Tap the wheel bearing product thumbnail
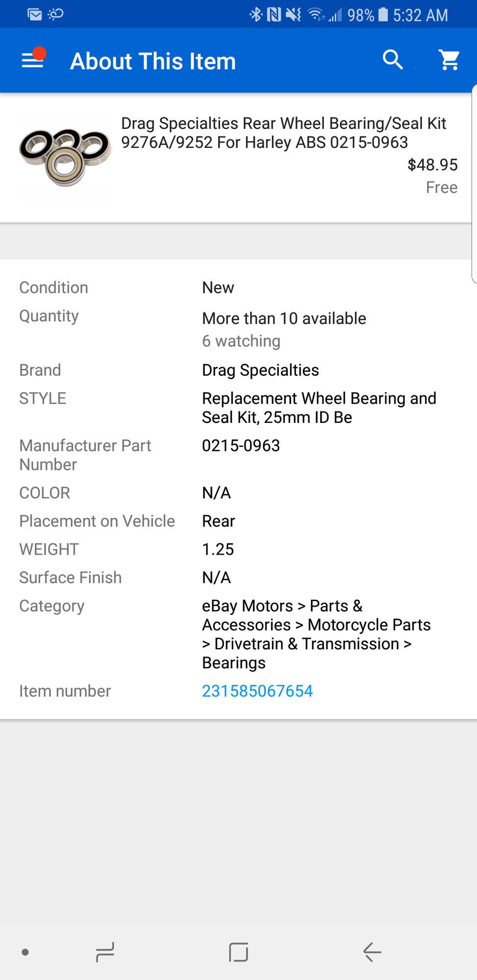Screen dimensions: 477x980 click(x=65, y=157)
